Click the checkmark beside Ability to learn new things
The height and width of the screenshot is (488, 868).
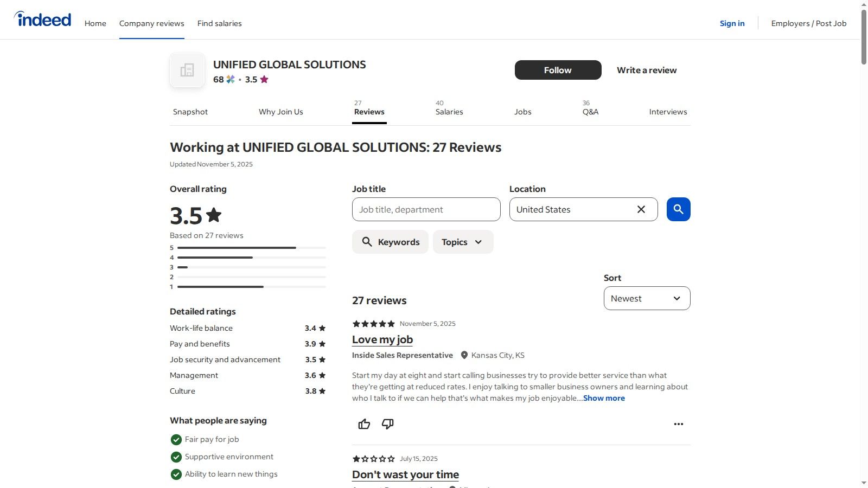coord(176,474)
